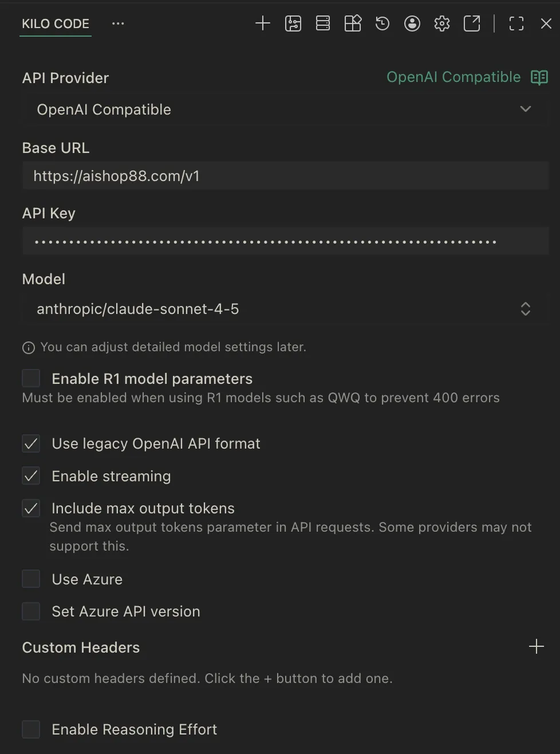Screen dimensions: 560x754
Task: Turn off Include max output tokens
Action: click(x=31, y=508)
